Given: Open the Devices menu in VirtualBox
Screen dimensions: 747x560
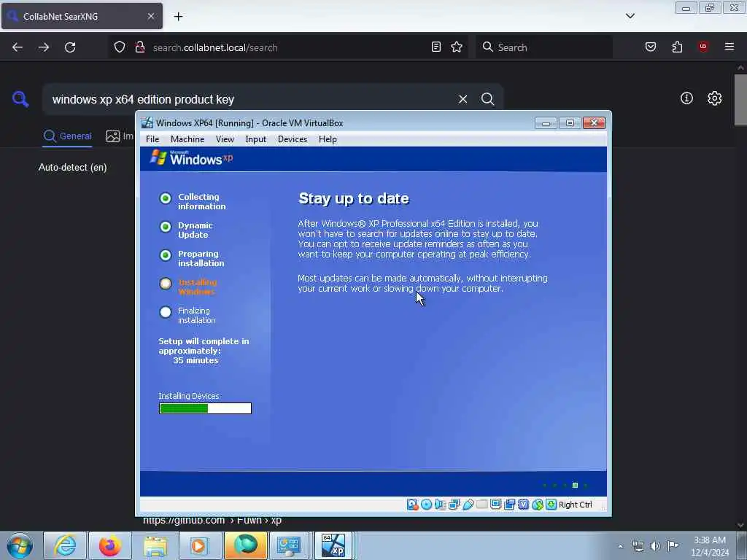Looking at the screenshot, I should pos(293,139).
